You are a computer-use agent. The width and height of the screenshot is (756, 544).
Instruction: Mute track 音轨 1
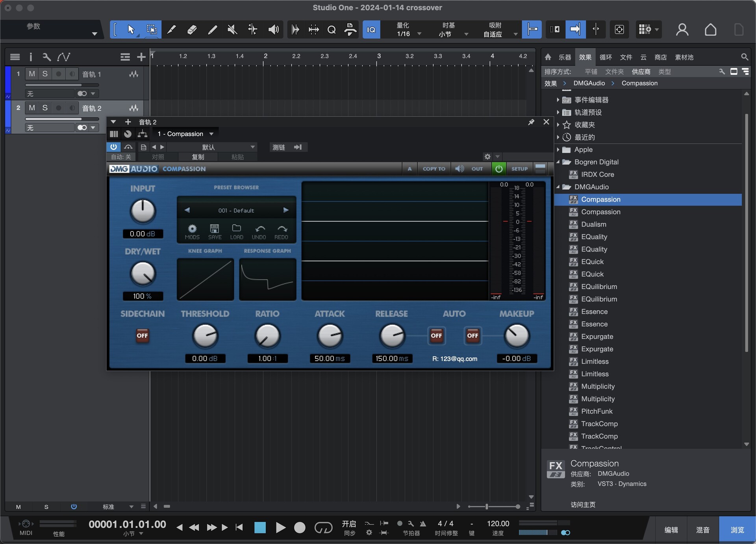click(x=32, y=74)
